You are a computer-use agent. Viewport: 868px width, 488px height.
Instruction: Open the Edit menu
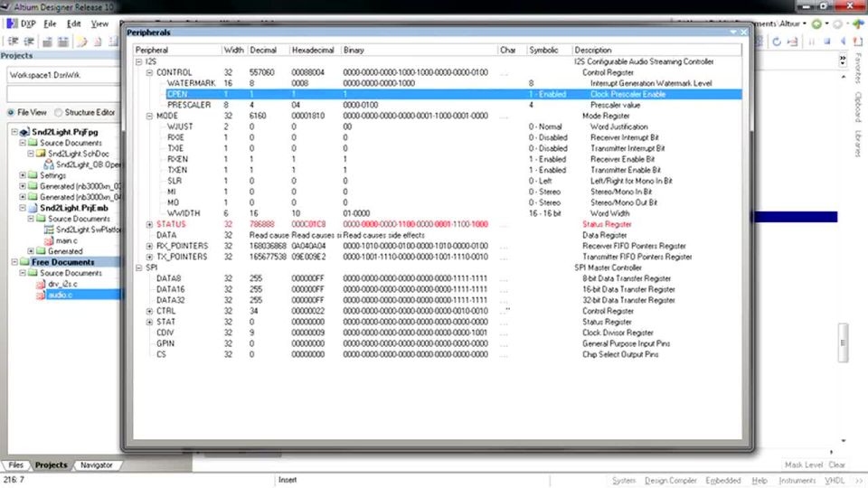(73, 23)
